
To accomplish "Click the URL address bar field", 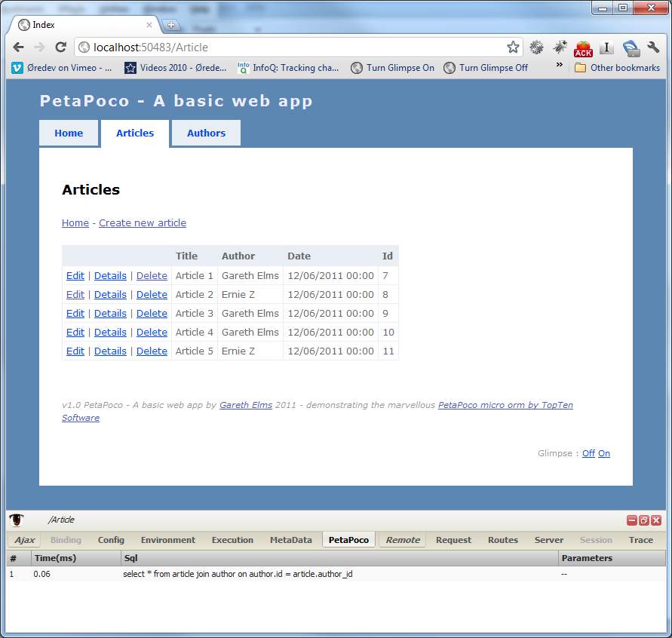I will click(x=294, y=48).
